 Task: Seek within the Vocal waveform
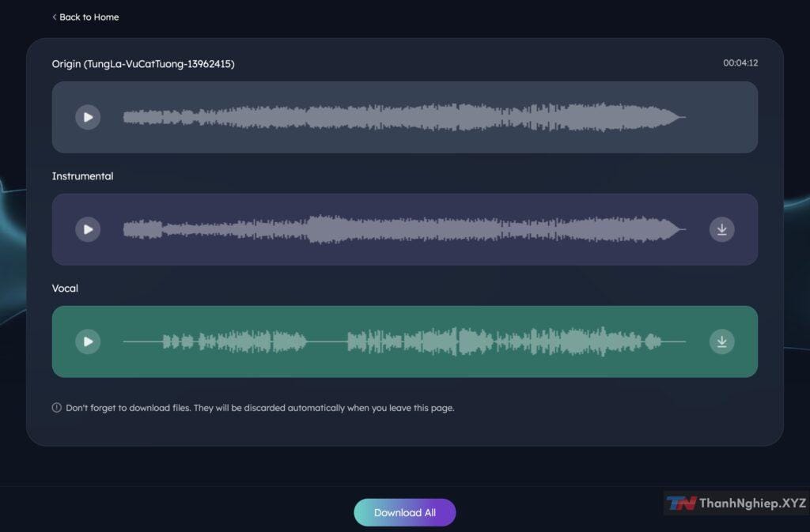click(404, 341)
